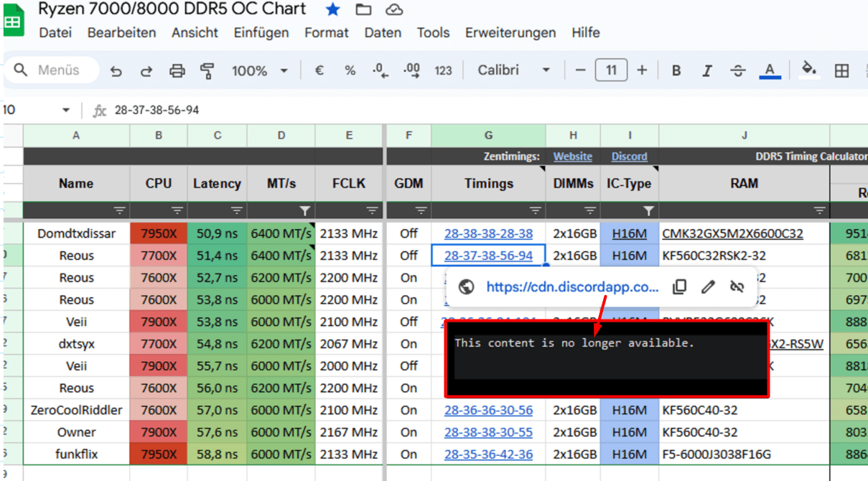
Task: Open the filter for the Latency column
Action: click(237, 210)
